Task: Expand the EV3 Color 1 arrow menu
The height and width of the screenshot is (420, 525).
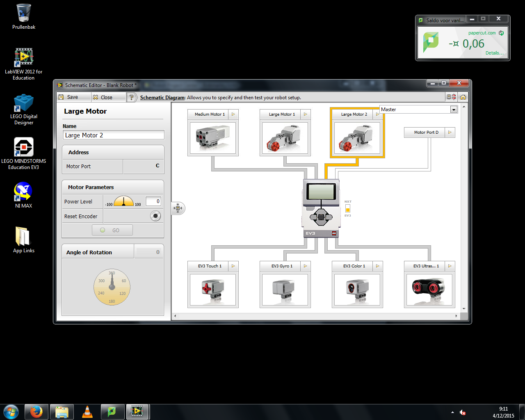Action: (x=378, y=266)
